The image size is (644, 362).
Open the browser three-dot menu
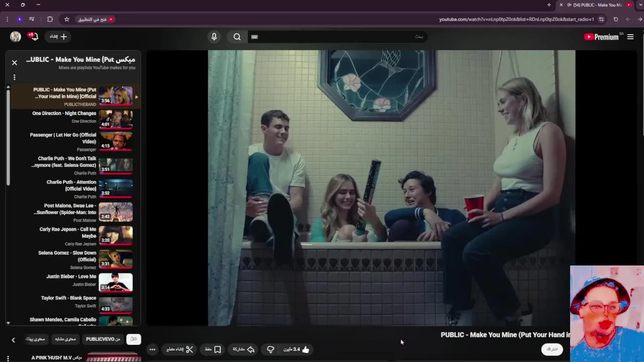pos(7,19)
